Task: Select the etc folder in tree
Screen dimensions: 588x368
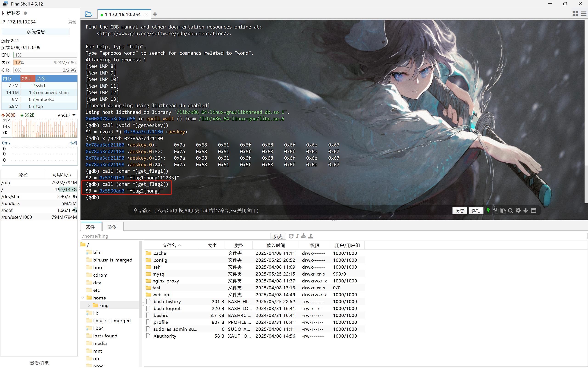Action: click(x=93, y=290)
